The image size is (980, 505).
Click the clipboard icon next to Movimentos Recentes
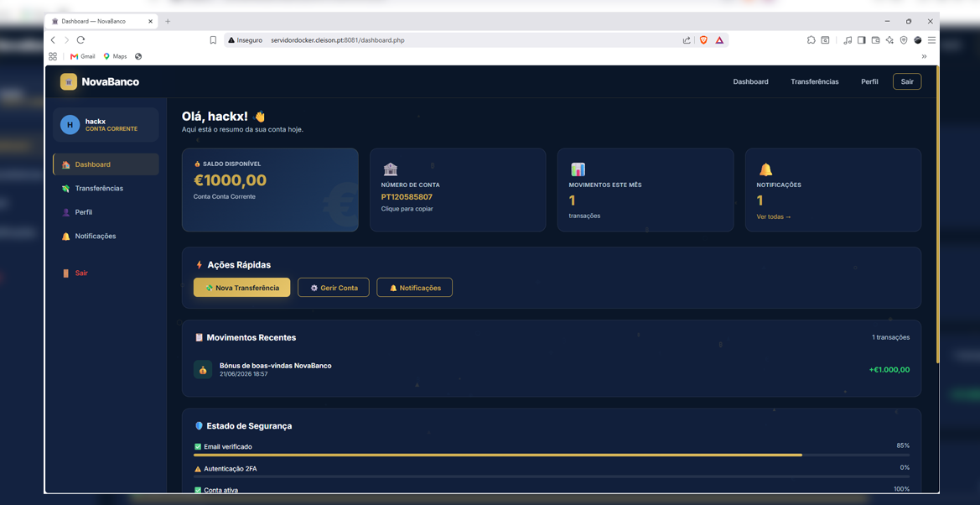(199, 337)
